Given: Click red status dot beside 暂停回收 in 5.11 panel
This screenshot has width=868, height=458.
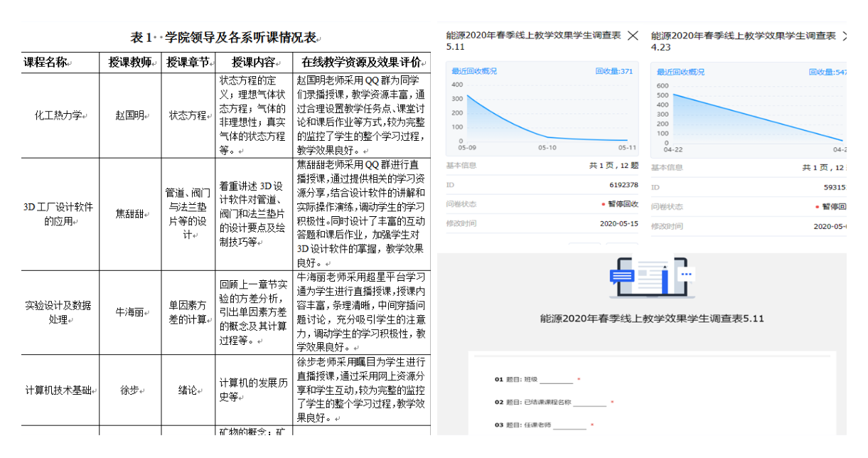Looking at the screenshot, I should pyautogui.click(x=604, y=205).
